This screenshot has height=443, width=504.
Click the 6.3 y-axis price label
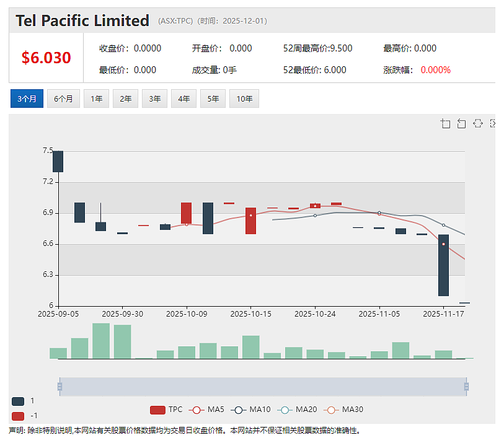[x=48, y=274]
